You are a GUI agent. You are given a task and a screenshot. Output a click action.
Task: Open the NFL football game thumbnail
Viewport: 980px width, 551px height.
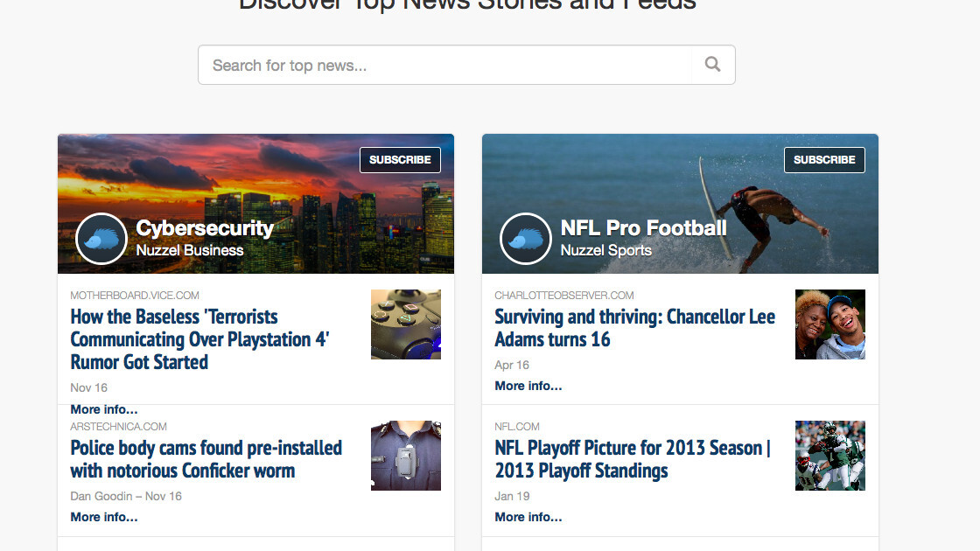coord(830,456)
